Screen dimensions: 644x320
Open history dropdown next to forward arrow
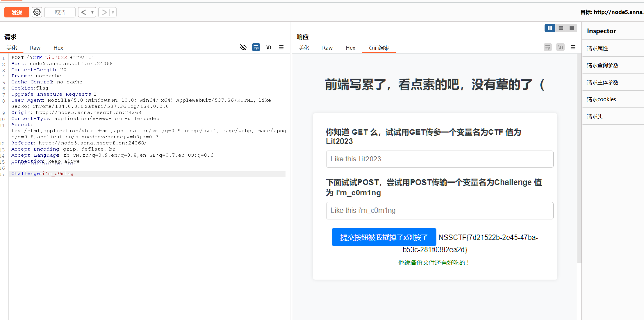click(113, 12)
